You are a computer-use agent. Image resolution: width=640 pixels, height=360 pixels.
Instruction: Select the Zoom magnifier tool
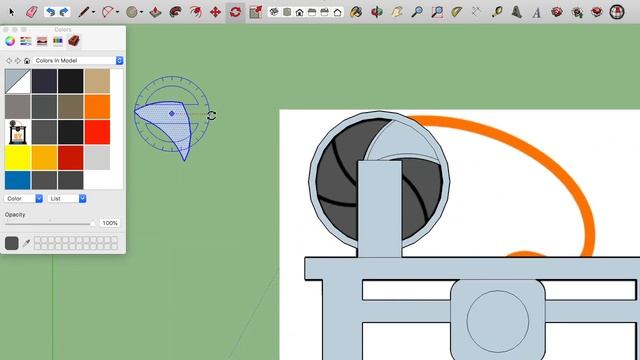(x=417, y=12)
